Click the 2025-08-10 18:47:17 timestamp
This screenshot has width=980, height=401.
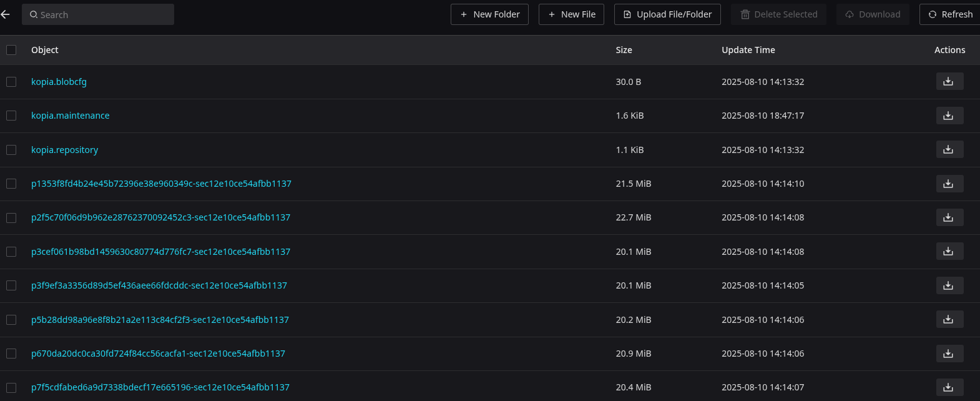point(763,116)
